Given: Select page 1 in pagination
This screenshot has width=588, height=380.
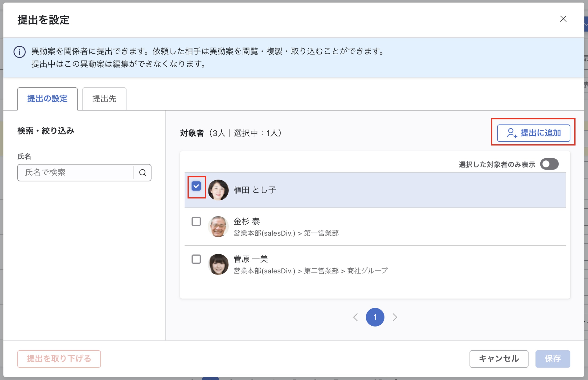Looking at the screenshot, I should pyautogui.click(x=375, y=317).
